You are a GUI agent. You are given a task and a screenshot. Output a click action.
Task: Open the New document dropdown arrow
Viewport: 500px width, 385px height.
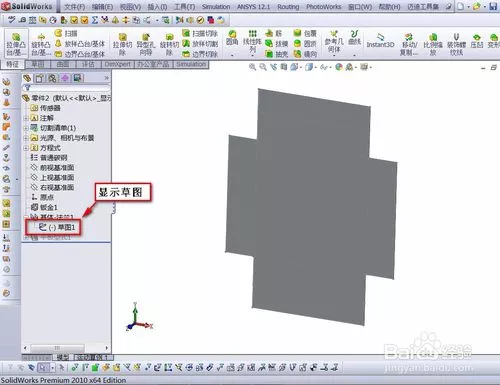[x=468, y=7]
